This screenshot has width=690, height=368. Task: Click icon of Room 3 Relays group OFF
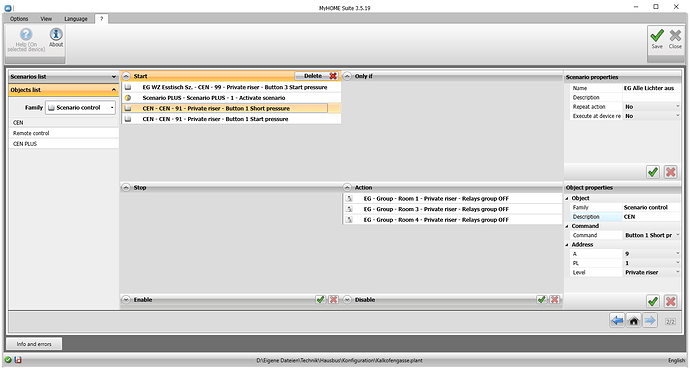click(349, 209)
